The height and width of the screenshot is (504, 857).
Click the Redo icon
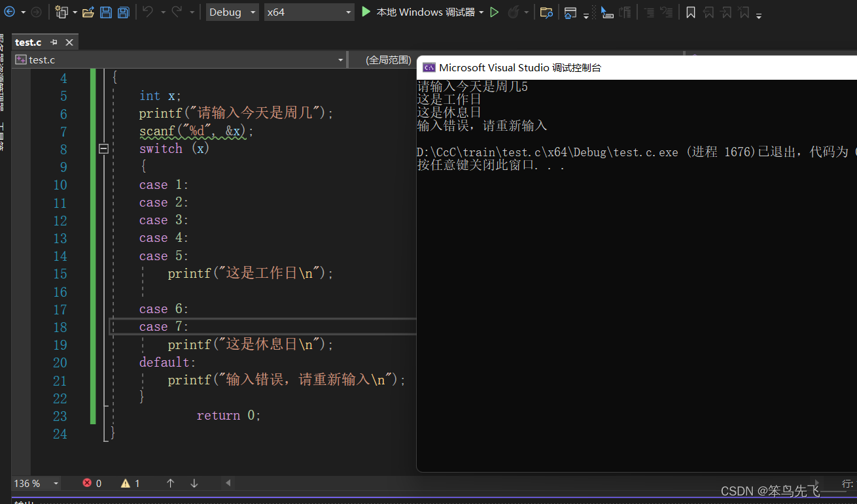pos(177,12)
